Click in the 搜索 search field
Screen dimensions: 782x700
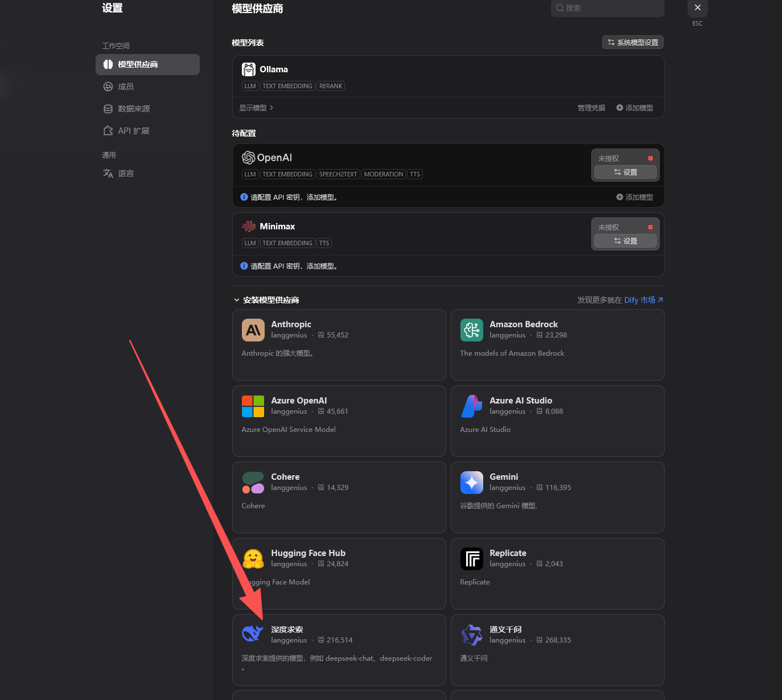click(x=607, y=8)
